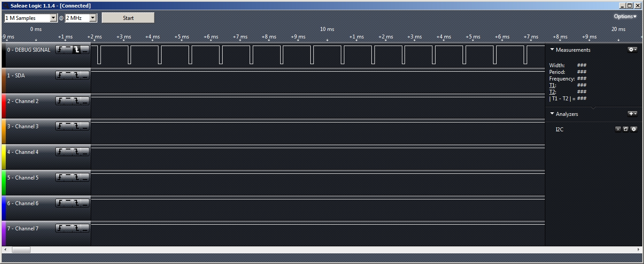Image resolution: width=644 pixels, height=264 pixels.
Task: Click the Start capture button
Action: (x=128, y=18)
